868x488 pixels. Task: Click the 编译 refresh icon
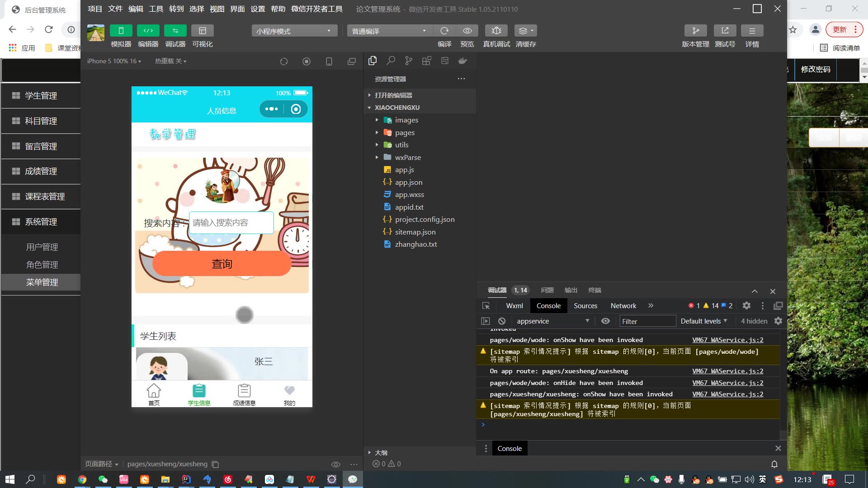coord(444,31)
